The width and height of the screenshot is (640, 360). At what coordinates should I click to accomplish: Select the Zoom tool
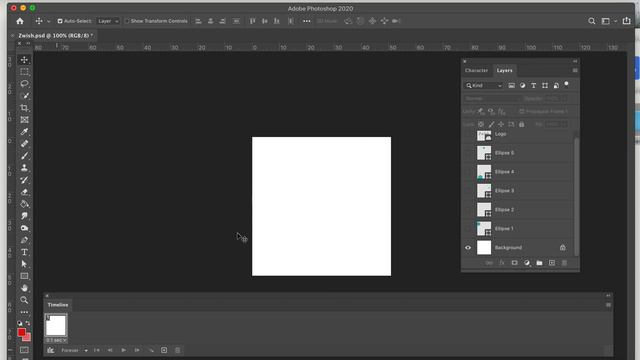[x=24, y=300]
